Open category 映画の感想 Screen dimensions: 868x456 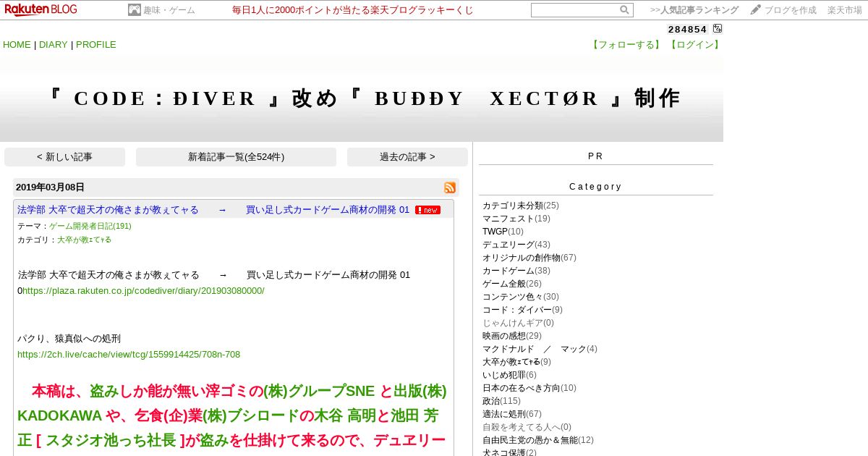tap(504, 336)
